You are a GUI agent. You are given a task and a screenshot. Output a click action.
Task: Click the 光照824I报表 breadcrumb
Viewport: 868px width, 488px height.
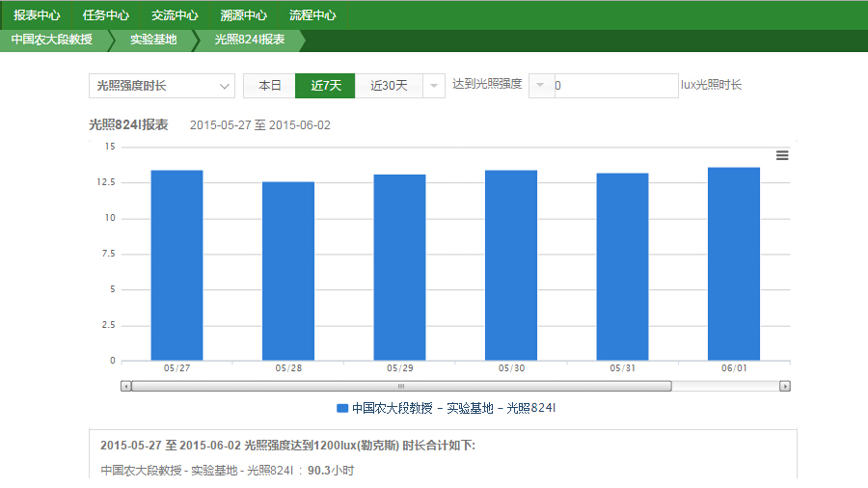point(249,40)
